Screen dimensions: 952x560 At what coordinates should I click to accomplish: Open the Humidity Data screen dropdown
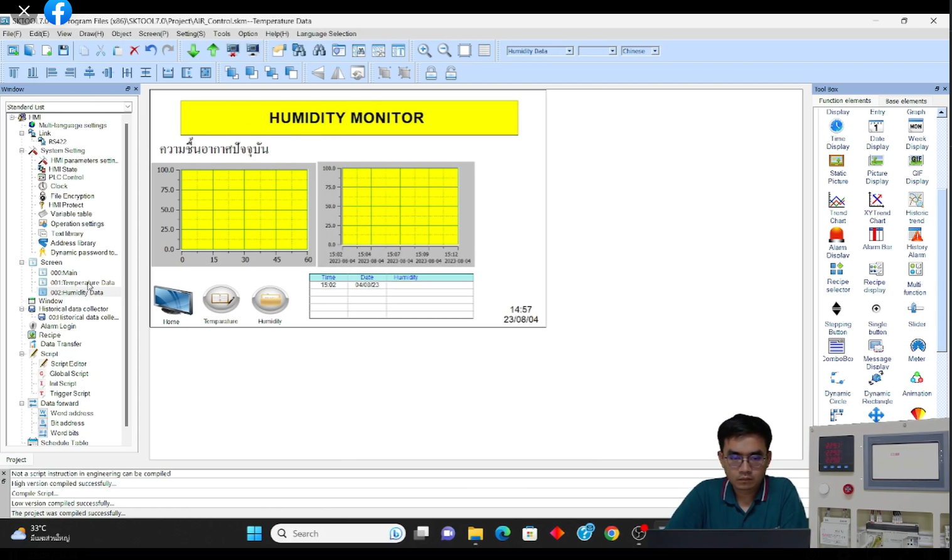tap(569, 51)
